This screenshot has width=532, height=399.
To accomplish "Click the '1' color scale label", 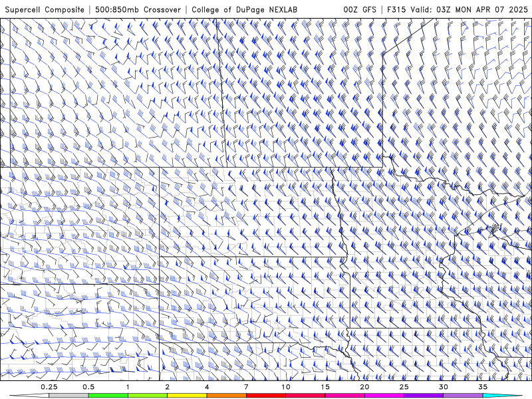I will tap(128, 387).
